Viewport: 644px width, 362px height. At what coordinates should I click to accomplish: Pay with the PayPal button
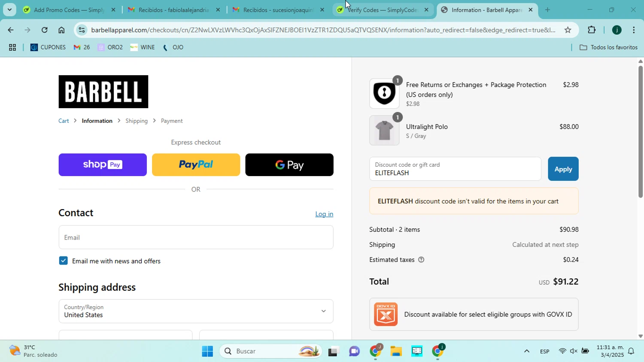coord(196,165)
